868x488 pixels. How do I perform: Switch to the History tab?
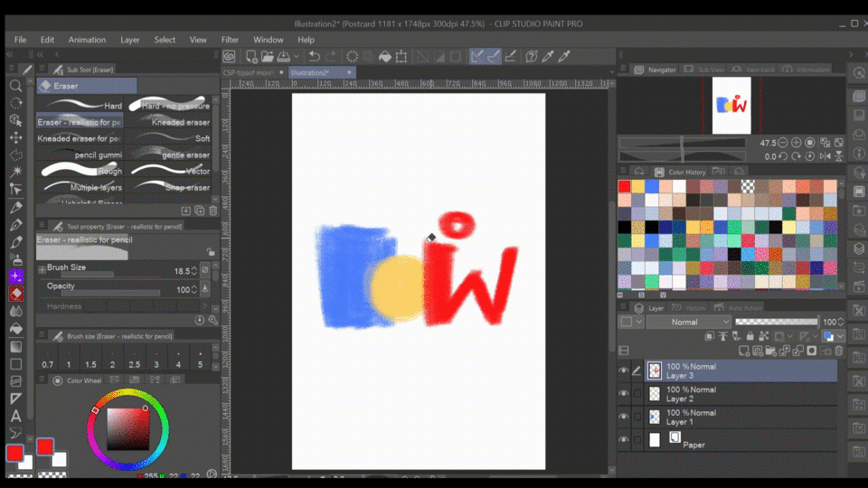click(689, 308)
